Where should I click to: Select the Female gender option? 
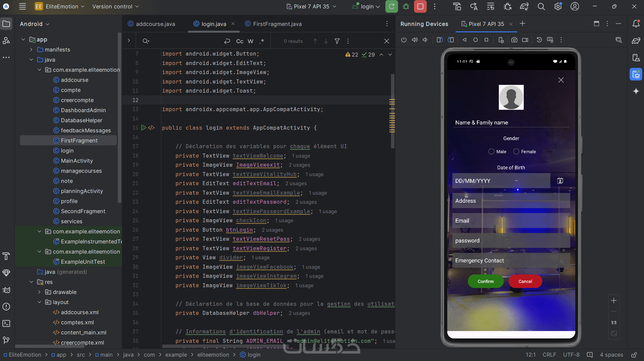pos(524,152)
